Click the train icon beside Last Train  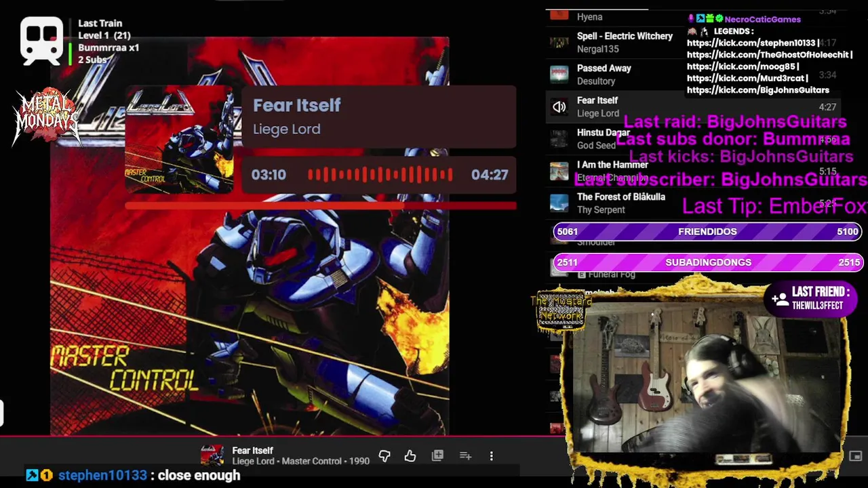pyautogui.click(x=41, y=41)
